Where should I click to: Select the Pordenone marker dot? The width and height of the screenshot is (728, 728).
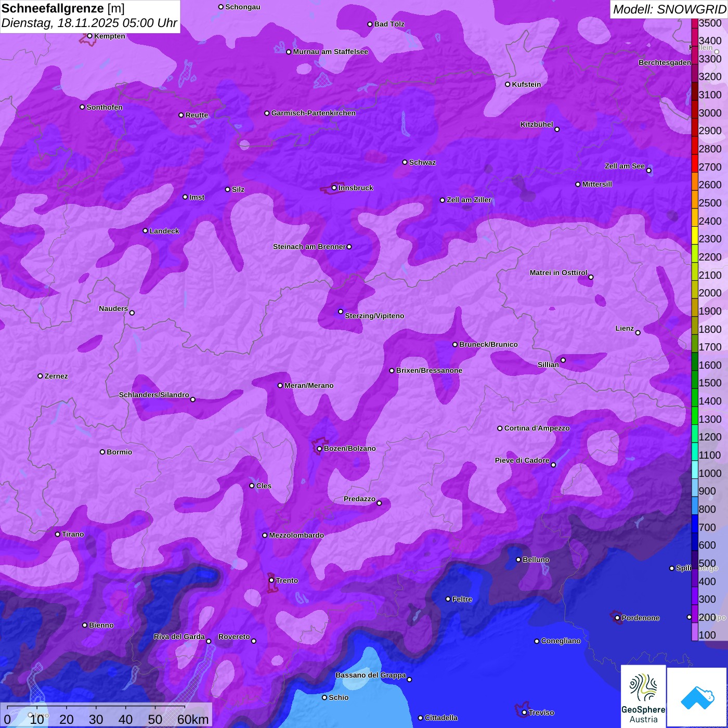617,618
